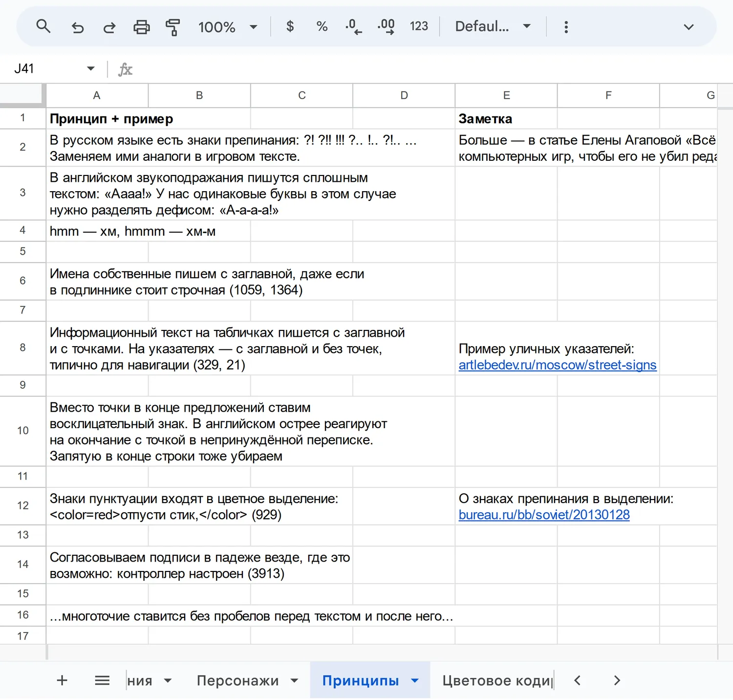Open the search menus magnifier icon
The height and width of the screenshot is (700, 733).
pos(43,26)
